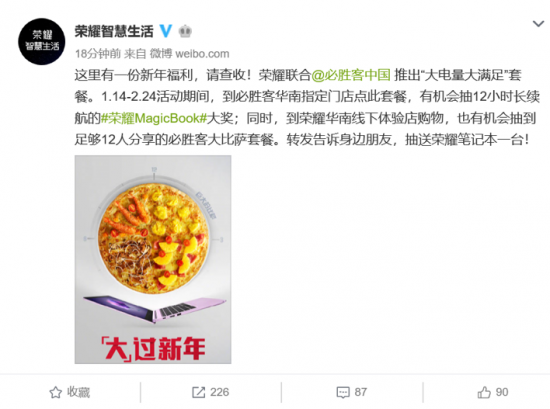Click the repost count 226

point(220,392)
